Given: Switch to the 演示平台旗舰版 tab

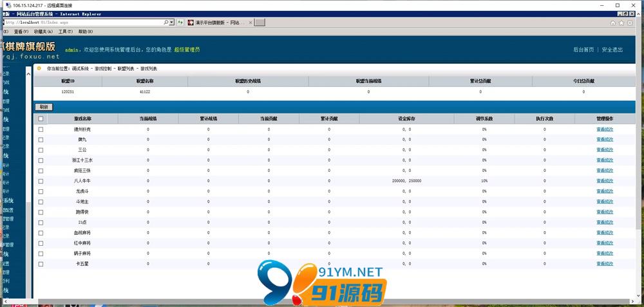Looking at the screenshot, I should pyautogui.click(x=220, y=23).
